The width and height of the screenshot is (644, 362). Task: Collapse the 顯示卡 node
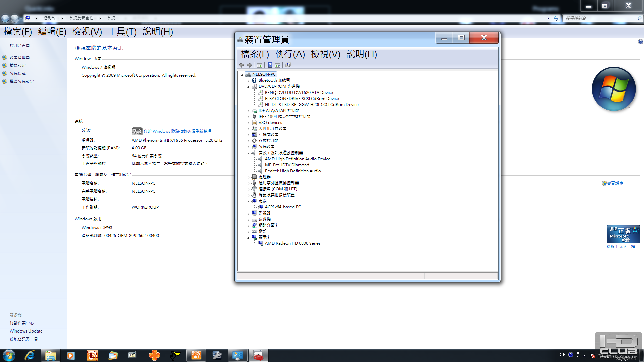click(249, 238)
